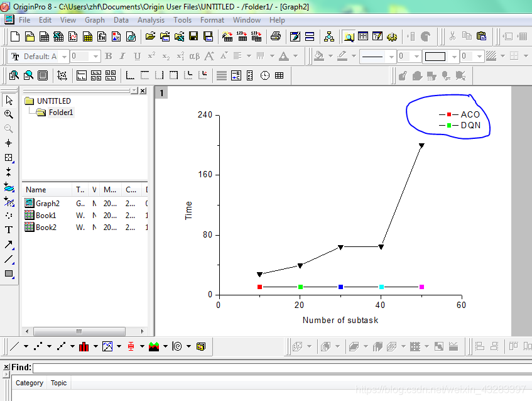Click the magenta data point marker
Image resolution: width=532 pixels, height=401 pixels.
click(421, 287)
